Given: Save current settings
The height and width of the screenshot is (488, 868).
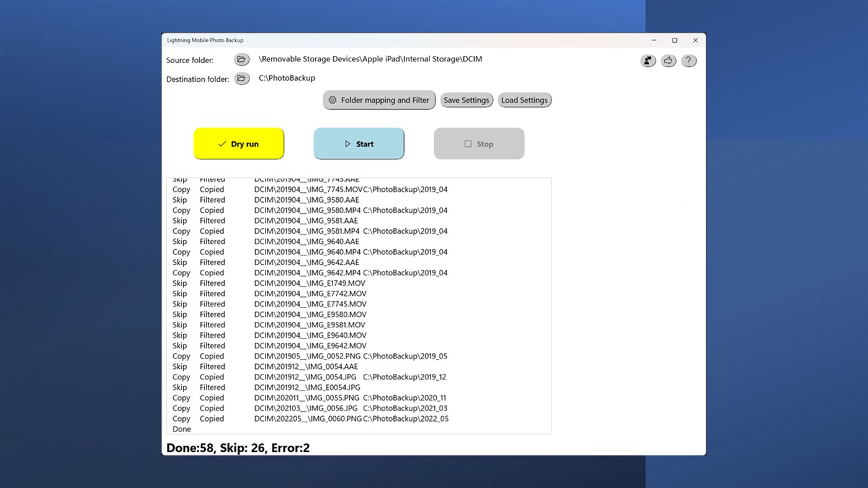Looking at the screenshot, I should coord(467,100).
